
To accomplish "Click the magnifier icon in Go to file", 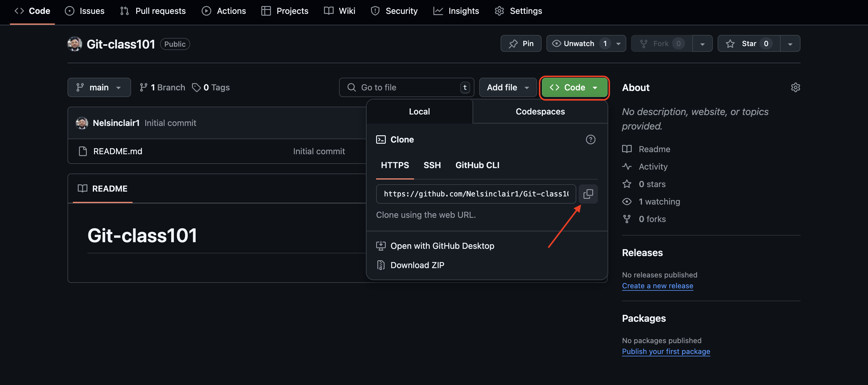I will [x=351, y=88].
